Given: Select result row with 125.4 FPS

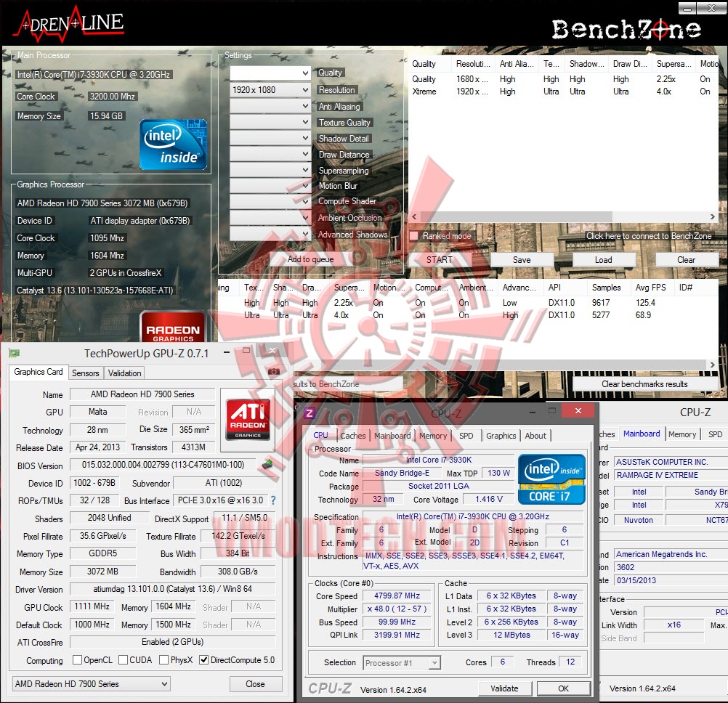Looking at the screenshot, I should tap(466, 303).
